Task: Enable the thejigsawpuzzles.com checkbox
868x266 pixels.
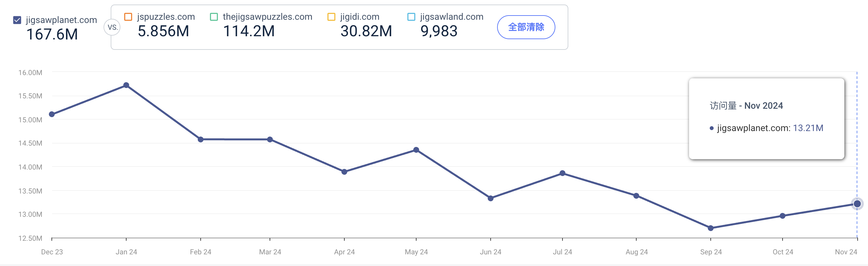Action: tap(214, 17)
